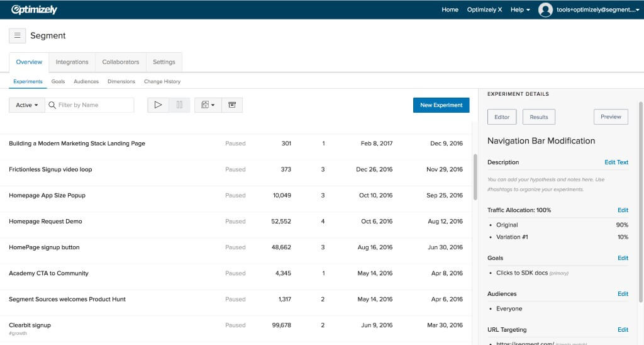Click the experiments list scrollbar
The width and height of the screenshot is (644, 345).
pyautogui.click(x=475, y=177)
